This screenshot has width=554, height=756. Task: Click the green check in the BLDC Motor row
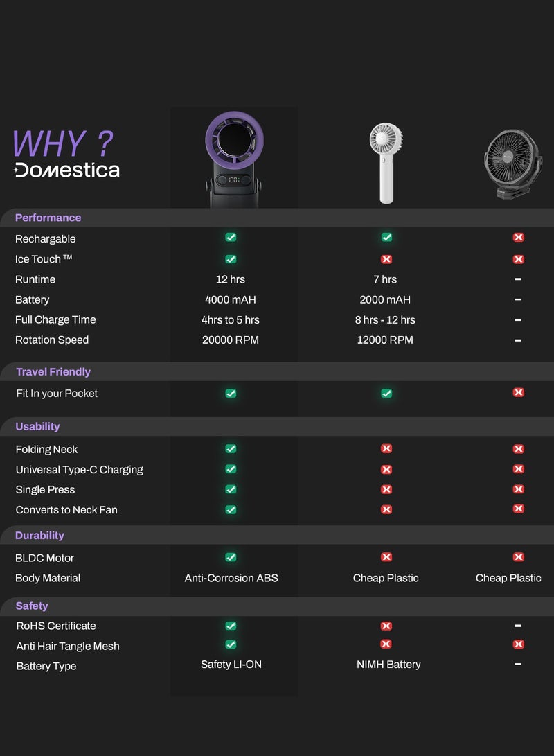point(231,557)
